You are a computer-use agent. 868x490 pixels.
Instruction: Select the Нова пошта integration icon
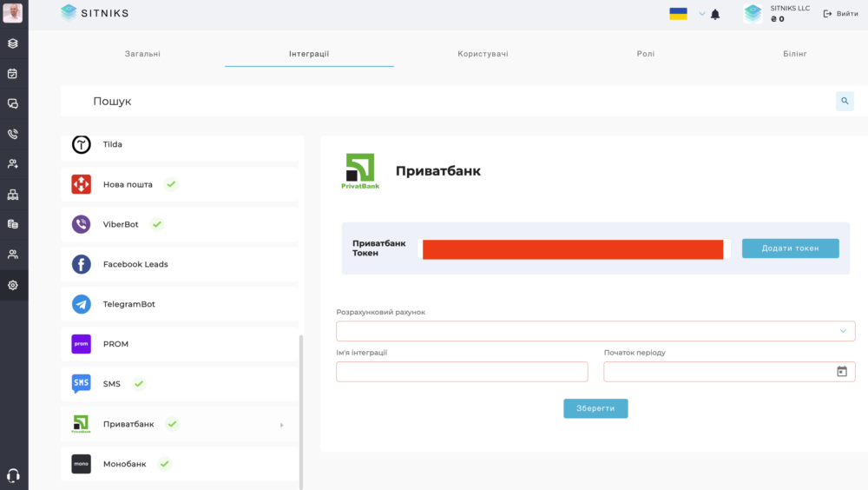click(x=82, y=184)
